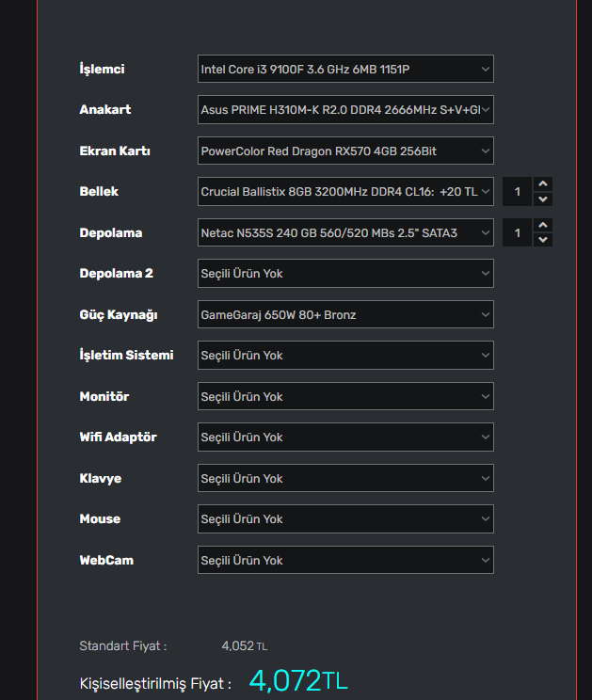
Task: Decrease the Bellek quantity with down arrow
Action: pyautogui.click(x=542, y=199)
